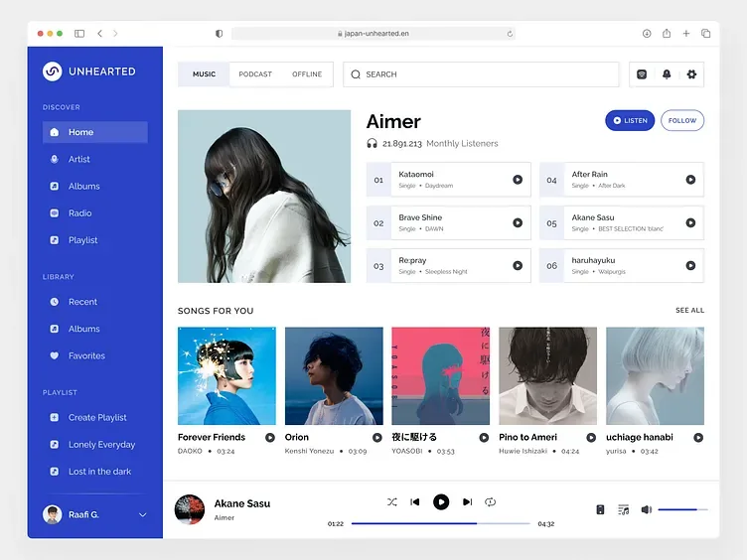Open the queue playlist icon
The width and height of the screenshot is (747, 560).
pos(623,509)
